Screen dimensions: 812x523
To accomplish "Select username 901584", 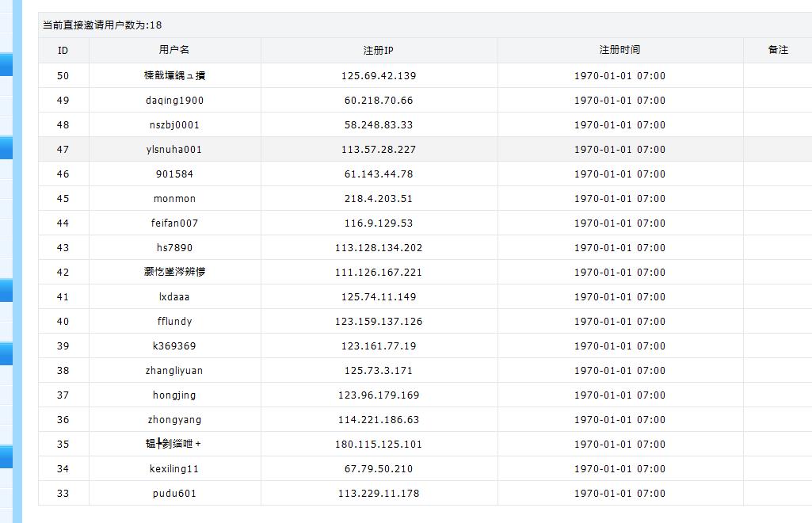I will [174, 174].
